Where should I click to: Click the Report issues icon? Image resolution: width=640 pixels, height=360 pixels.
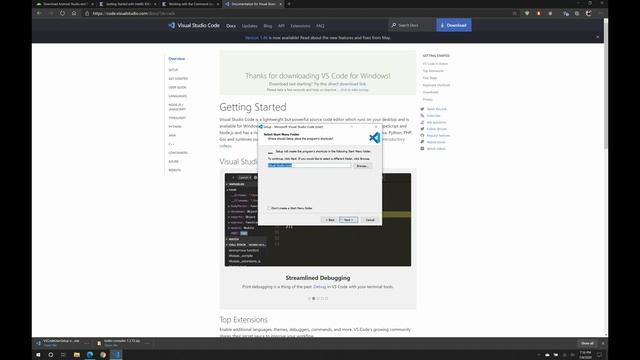pos(422,142)
